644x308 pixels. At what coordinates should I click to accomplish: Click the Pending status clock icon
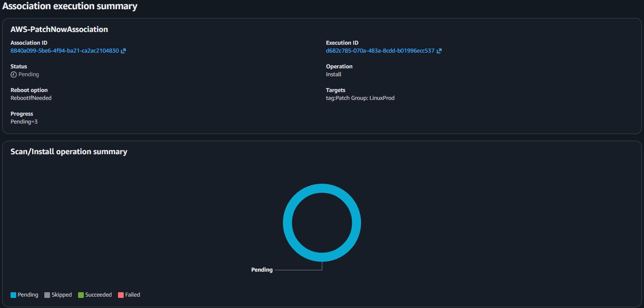(13, 74)
